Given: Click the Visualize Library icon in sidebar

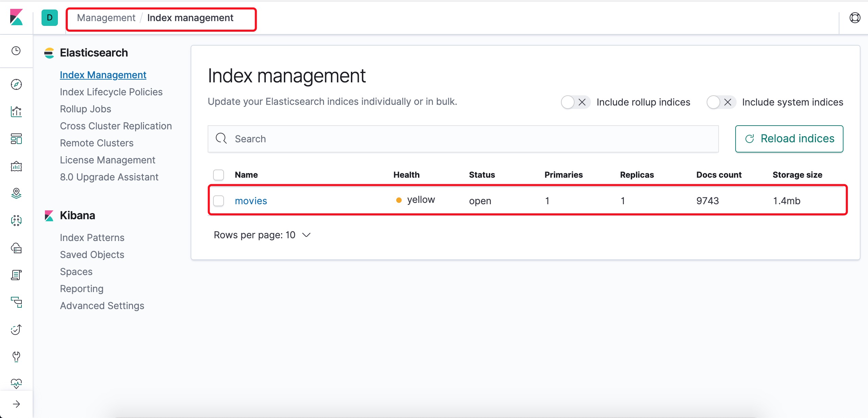Looking at the screenshot, I should [x=16, y=110].
